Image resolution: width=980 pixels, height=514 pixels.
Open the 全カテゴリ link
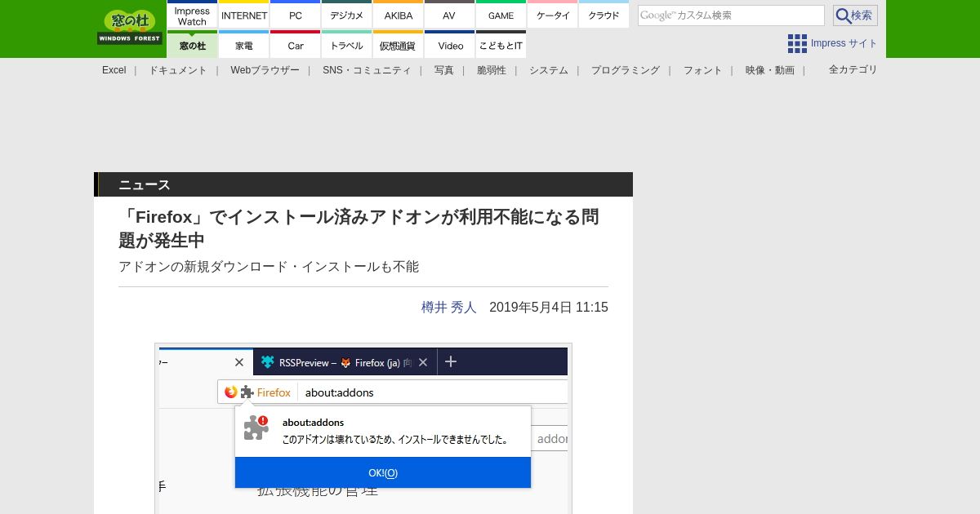[853, 69]
